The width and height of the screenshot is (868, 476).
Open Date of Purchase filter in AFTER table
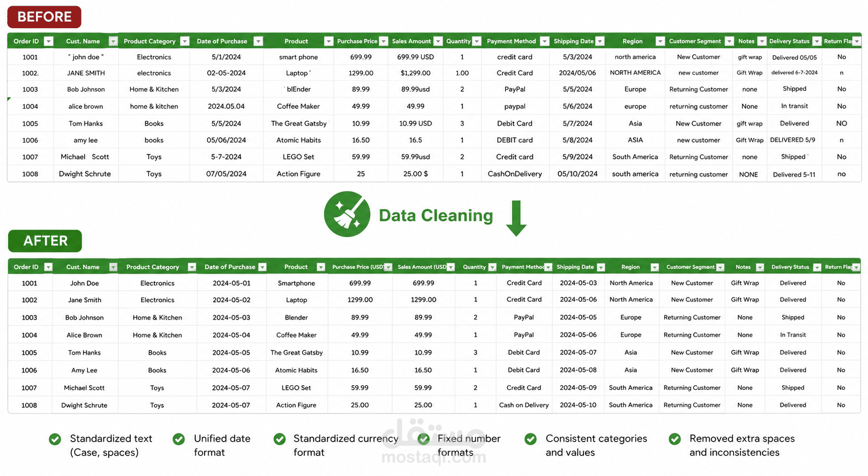point(263,267)
